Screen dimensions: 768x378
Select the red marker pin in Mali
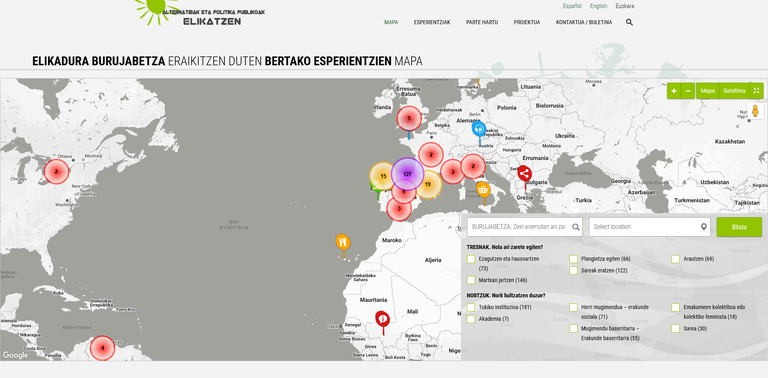382,320
